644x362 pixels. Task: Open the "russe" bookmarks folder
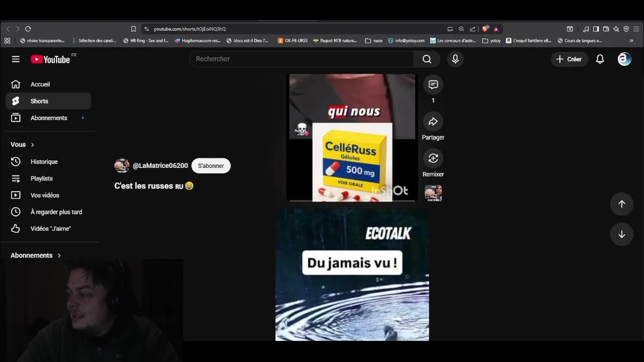coord(374,41)
